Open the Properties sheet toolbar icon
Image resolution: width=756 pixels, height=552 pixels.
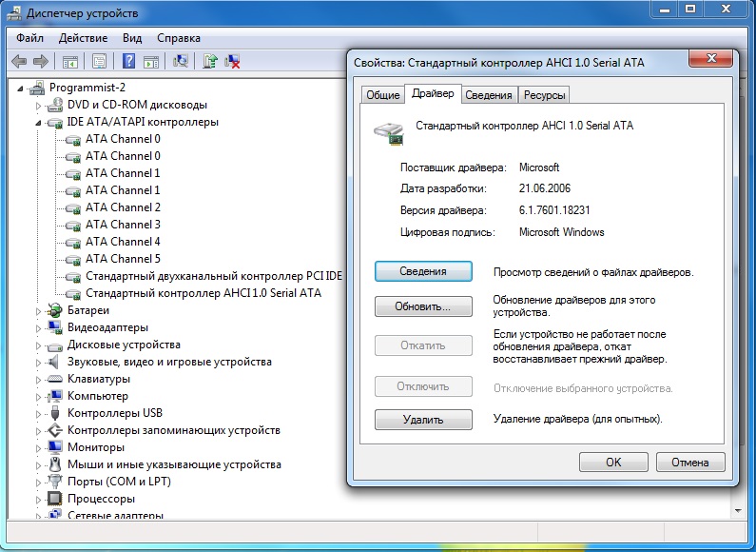[x=99, y=62]
